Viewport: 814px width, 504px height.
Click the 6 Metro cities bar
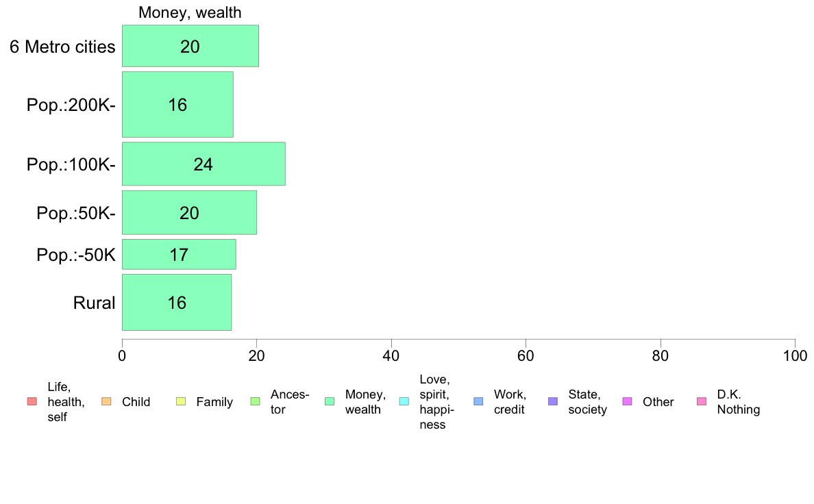pyautogui.click(x=190, y=46)
